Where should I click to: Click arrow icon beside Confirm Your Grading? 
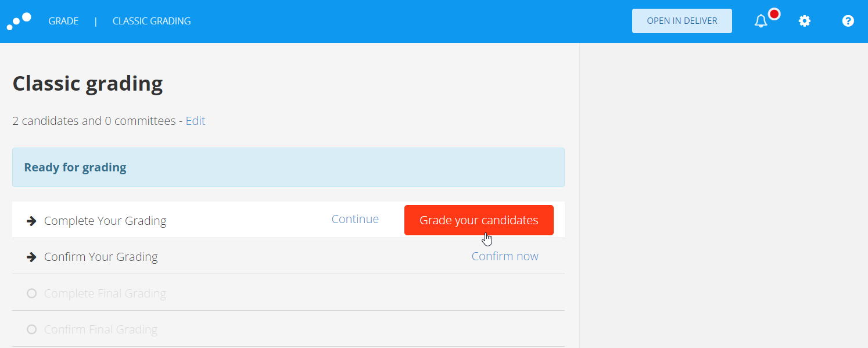[32, 257]
